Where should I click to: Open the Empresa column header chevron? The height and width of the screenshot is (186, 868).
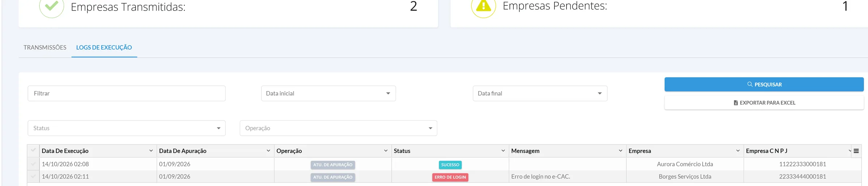coord(738,151)
